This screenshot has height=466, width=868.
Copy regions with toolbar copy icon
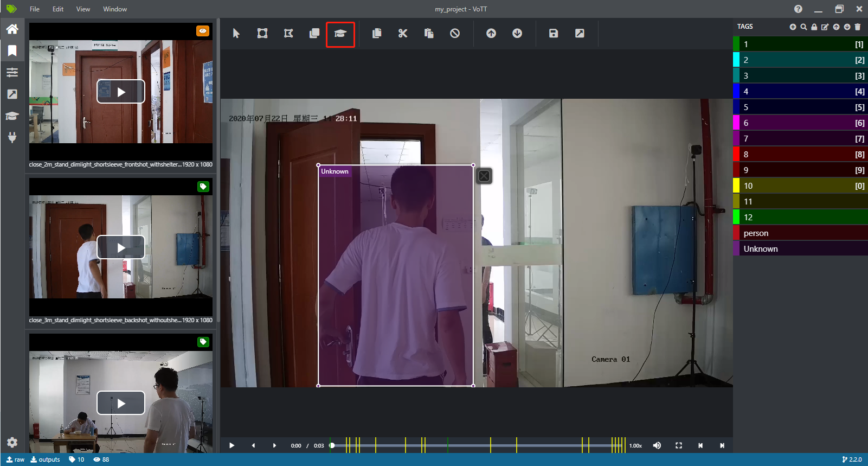click(377, 34)
